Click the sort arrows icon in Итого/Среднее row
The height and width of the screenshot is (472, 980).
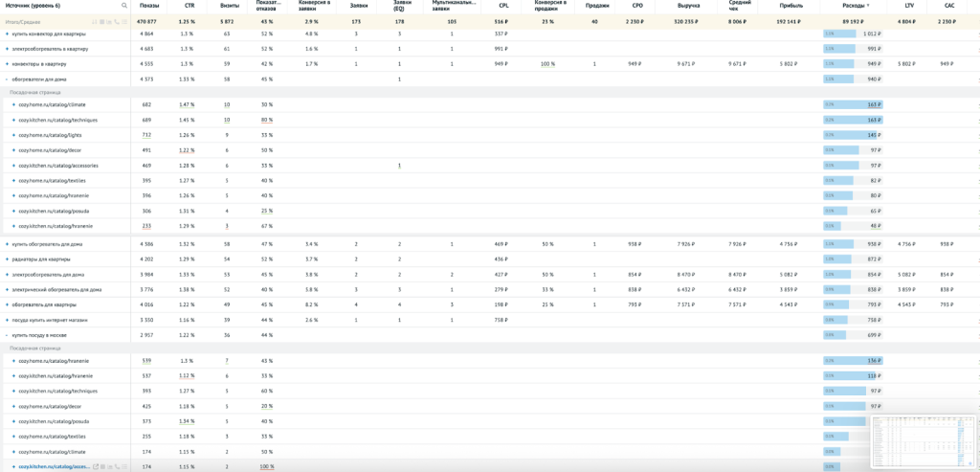94,22
